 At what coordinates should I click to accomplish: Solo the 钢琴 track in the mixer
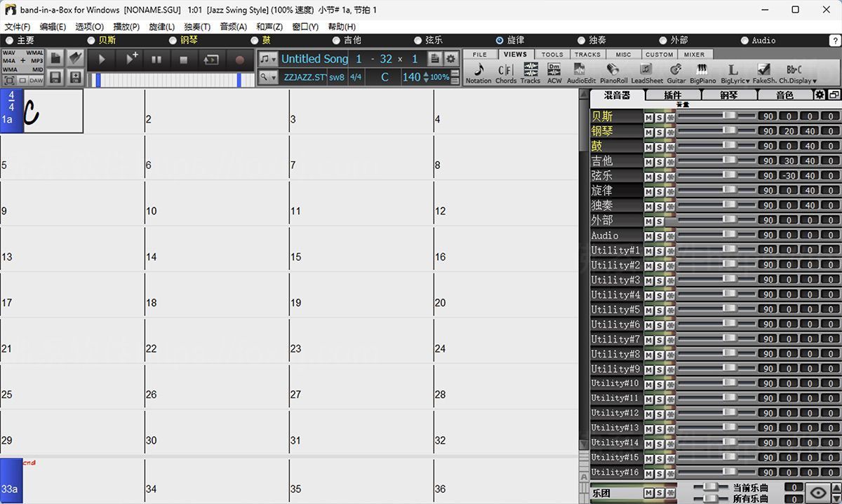click(658, 130)
